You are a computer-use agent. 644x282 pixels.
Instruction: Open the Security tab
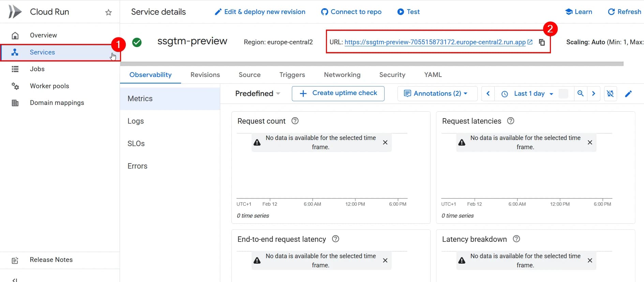click(392, 75)
